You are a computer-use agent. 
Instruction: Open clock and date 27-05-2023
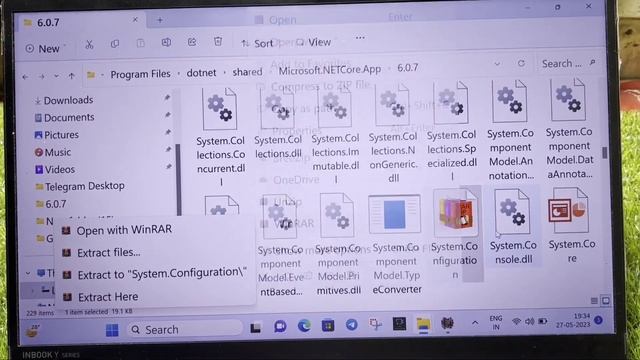click(573, 320)
